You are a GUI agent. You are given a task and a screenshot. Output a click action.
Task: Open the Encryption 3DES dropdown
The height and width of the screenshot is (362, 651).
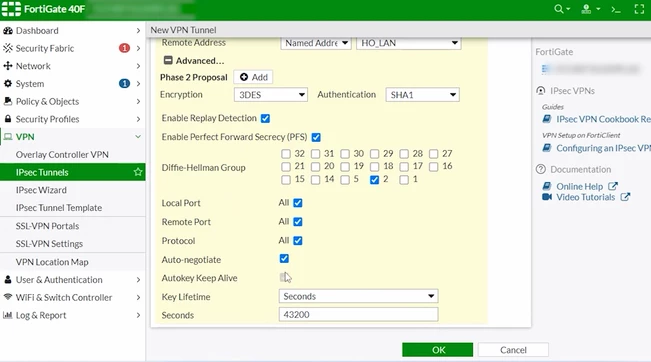(x=271, y=95)
